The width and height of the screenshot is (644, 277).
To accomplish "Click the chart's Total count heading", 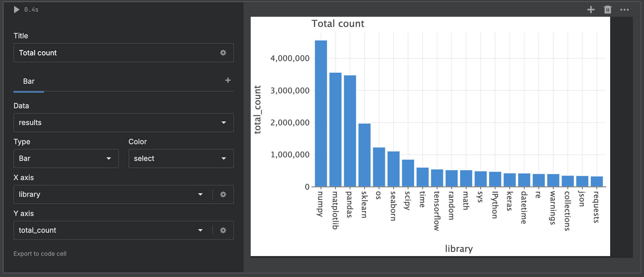I will [338, 23].
